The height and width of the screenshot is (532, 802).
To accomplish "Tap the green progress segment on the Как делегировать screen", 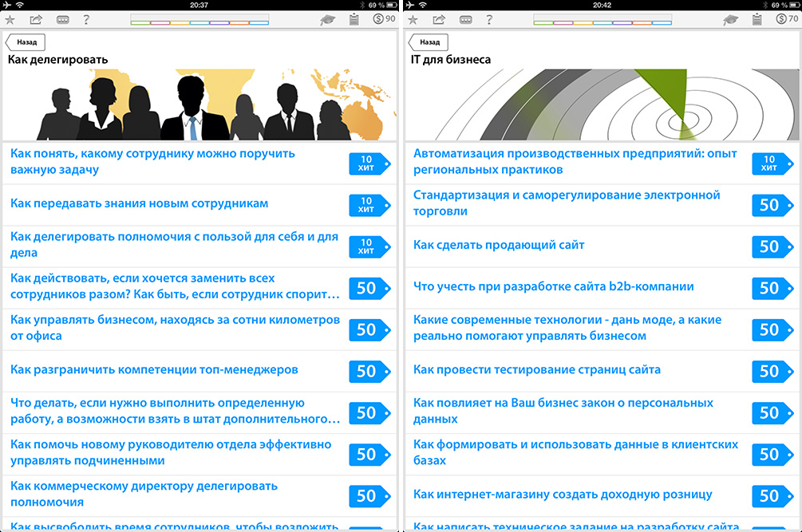I will coord(141,22).
